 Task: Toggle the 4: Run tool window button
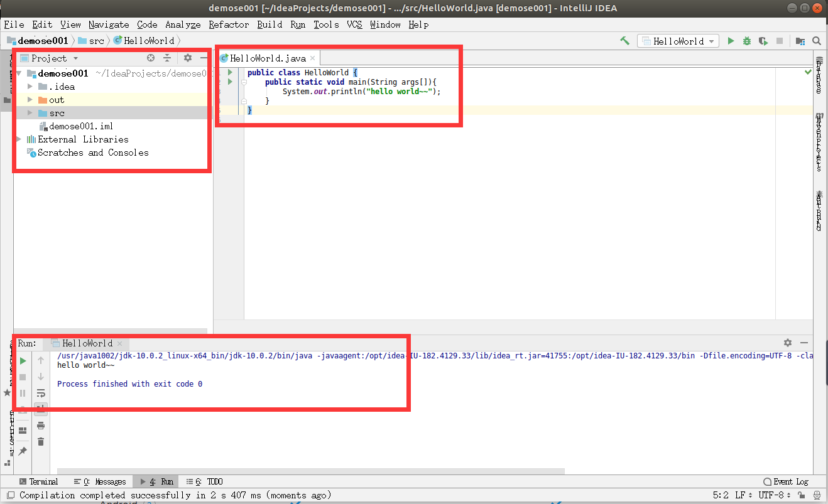coord(156,481)
